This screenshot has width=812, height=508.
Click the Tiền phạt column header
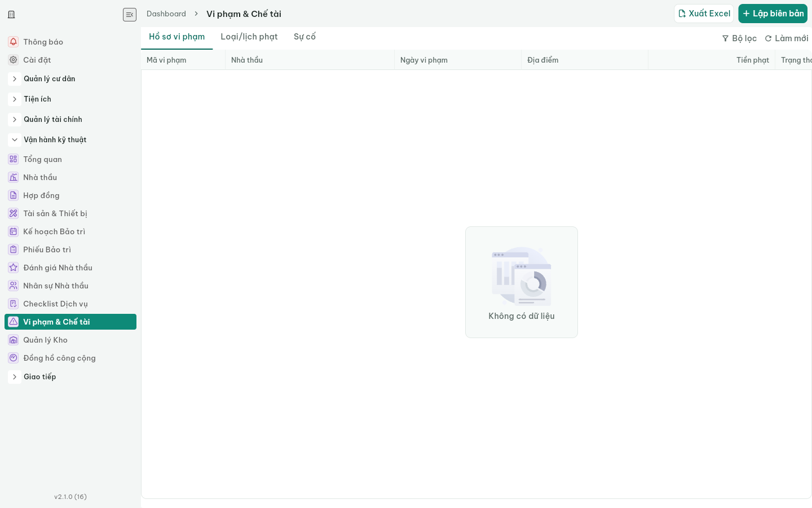(x=712, y=60)
